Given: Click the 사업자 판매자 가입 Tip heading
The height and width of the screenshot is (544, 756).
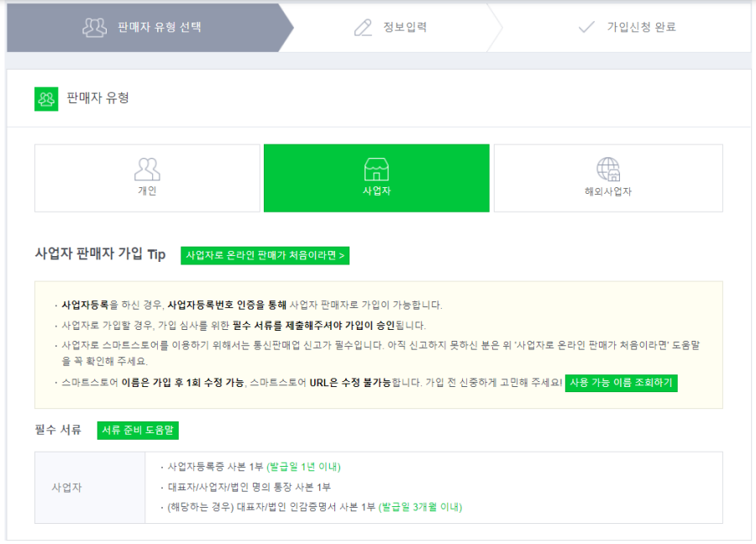Looking at the screenshot, I should tap(100, 254).
